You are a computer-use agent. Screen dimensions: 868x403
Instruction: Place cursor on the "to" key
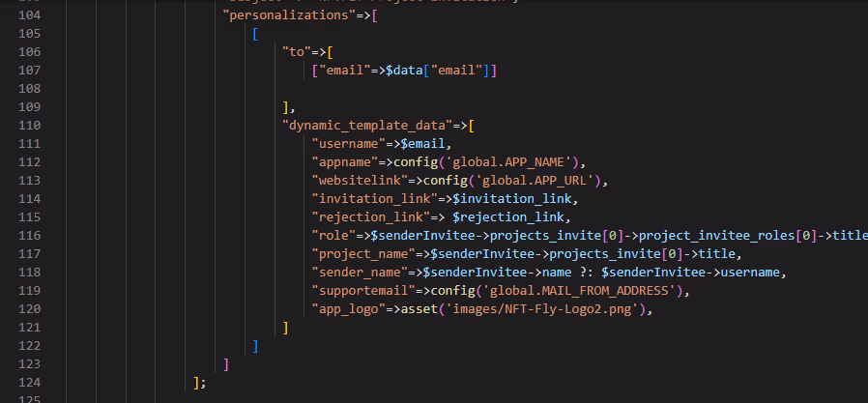pos(298,52)
